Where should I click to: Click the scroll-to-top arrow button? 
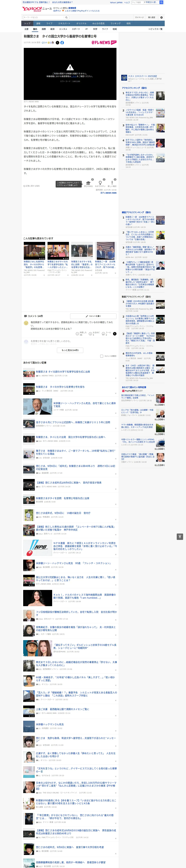click(180, 537)
